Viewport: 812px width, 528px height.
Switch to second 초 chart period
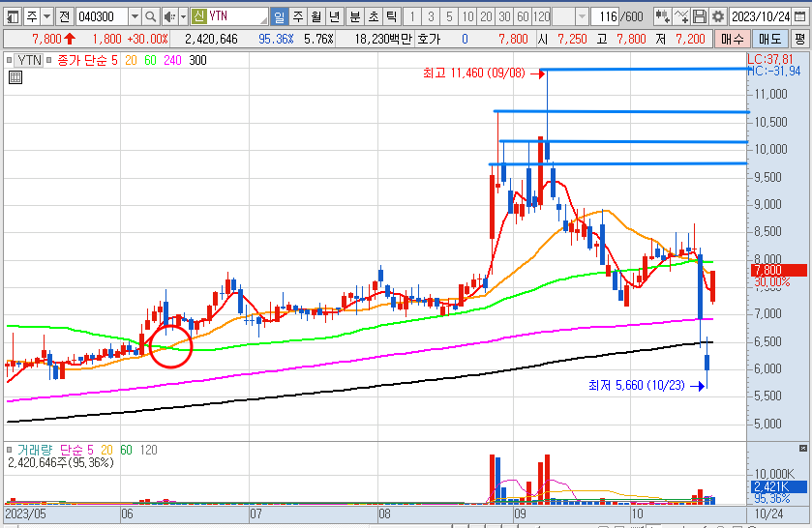point(374,17)
